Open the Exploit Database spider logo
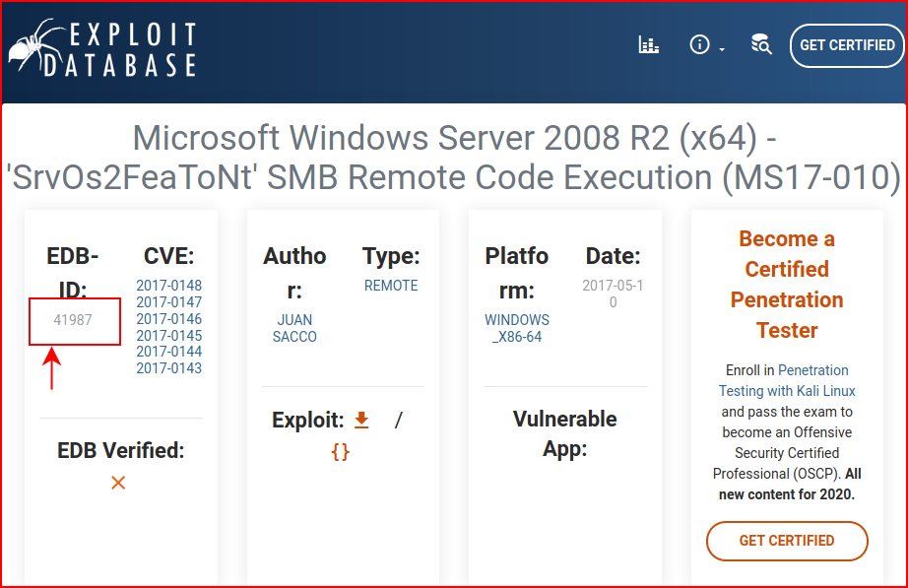 click(102, 48)
